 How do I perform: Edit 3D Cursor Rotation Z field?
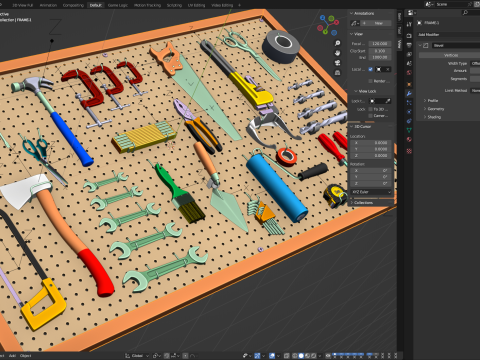372,184
